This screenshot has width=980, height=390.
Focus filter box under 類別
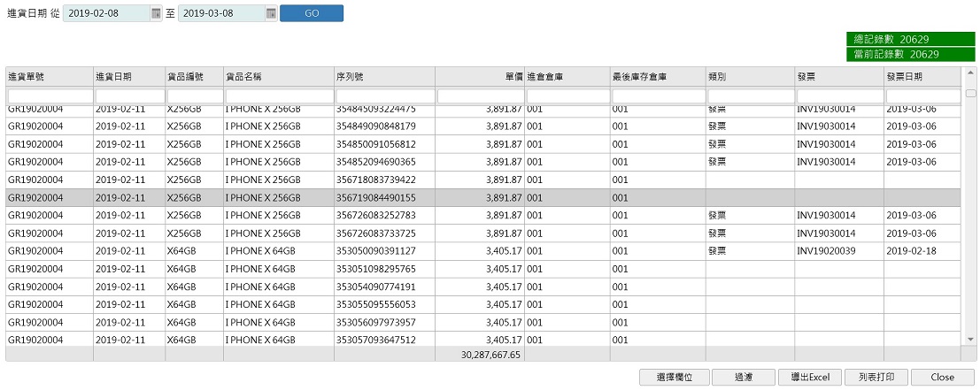click(x=752, y=96)
